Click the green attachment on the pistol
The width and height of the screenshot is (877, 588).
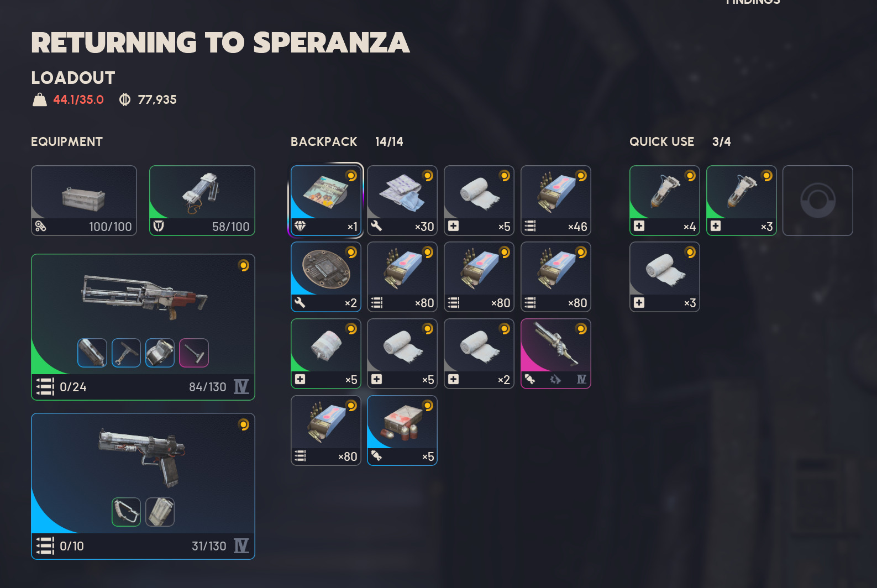[x=127, y=512]
